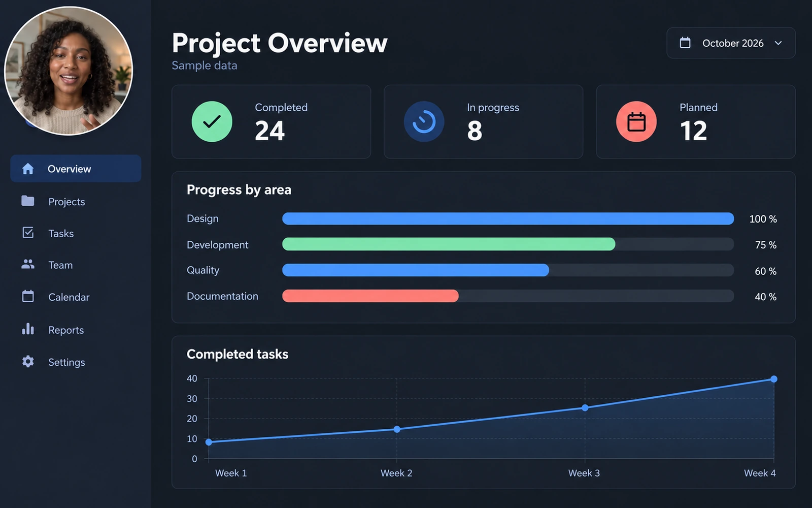Open the Settings label in the sidebar
This screenshot has height=508, width=812.
click(x=66, y=362)
